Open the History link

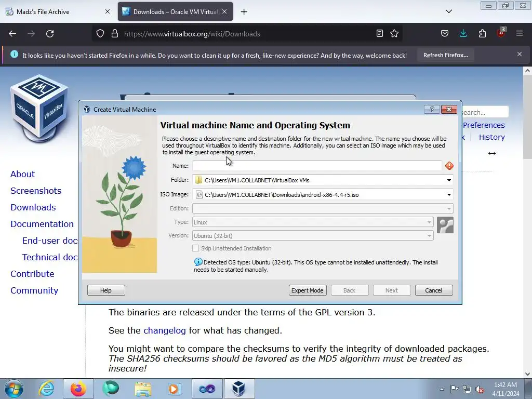pyautogui.click(x=492, y=137)
